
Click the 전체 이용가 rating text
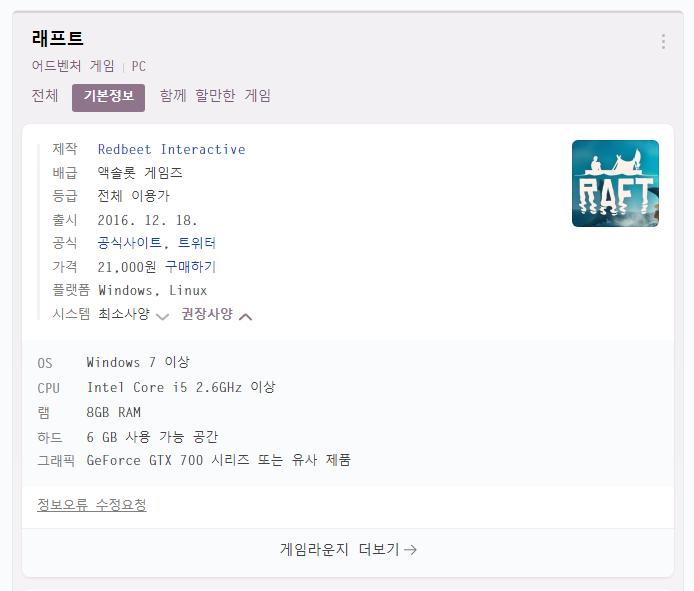tap(134, 196)
